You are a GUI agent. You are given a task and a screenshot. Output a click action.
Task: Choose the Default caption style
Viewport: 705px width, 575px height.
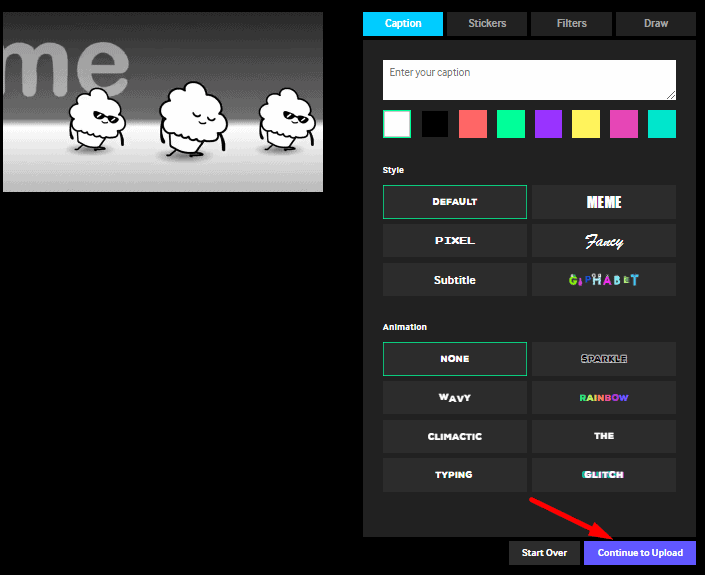pos(455,202)
